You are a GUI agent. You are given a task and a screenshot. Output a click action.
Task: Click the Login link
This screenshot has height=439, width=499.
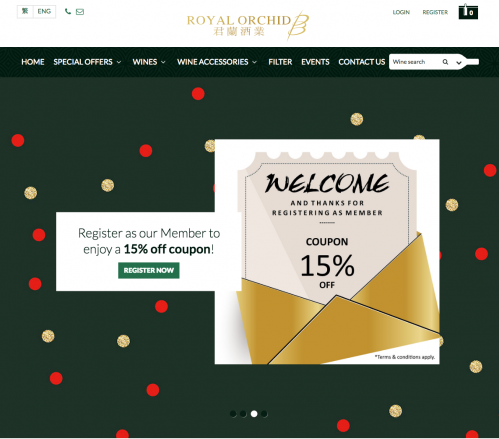pyautogui.click(x=401, y=12)
